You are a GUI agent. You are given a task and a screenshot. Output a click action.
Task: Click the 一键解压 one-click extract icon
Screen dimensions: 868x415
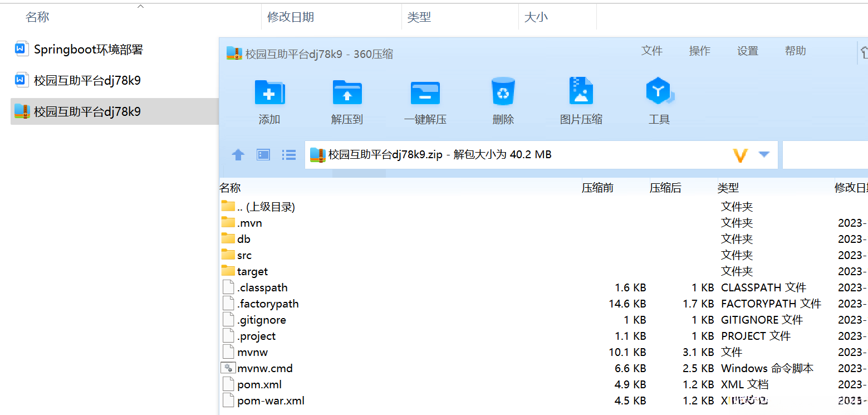click(425, 92)
